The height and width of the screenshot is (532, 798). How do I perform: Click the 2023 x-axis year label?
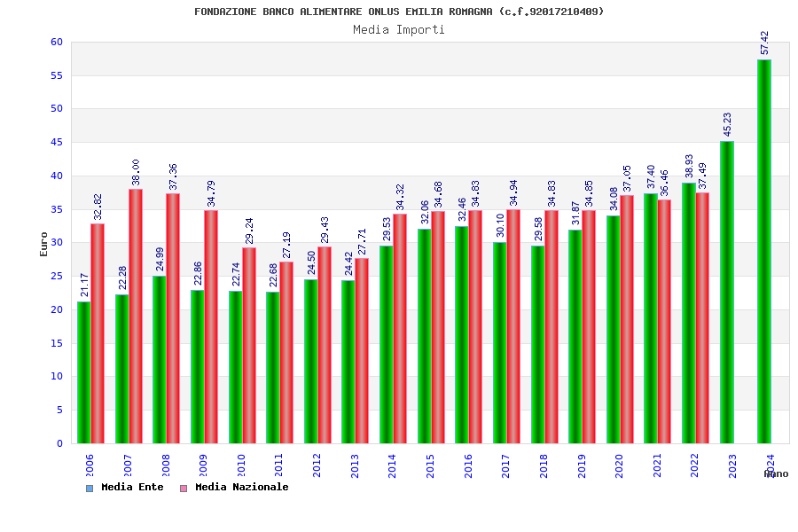coord(732,465)
